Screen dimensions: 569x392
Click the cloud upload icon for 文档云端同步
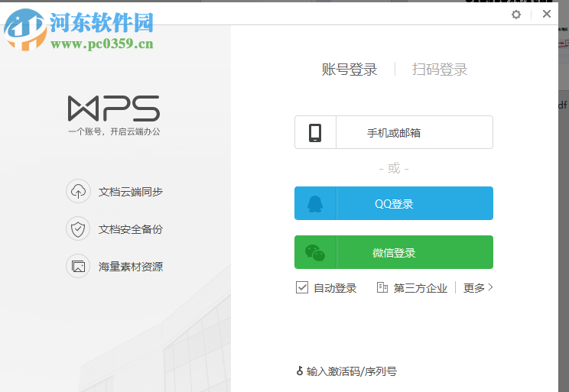78,191
